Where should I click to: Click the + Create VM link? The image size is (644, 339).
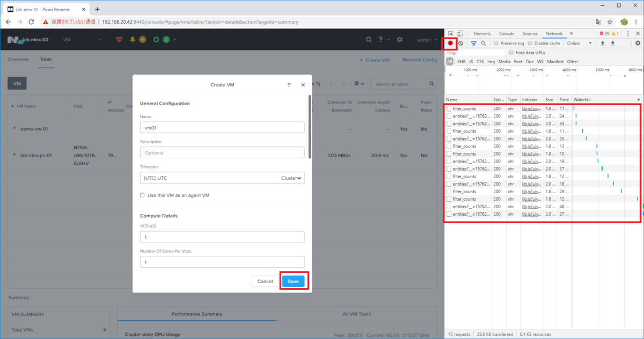click(374, 60)
